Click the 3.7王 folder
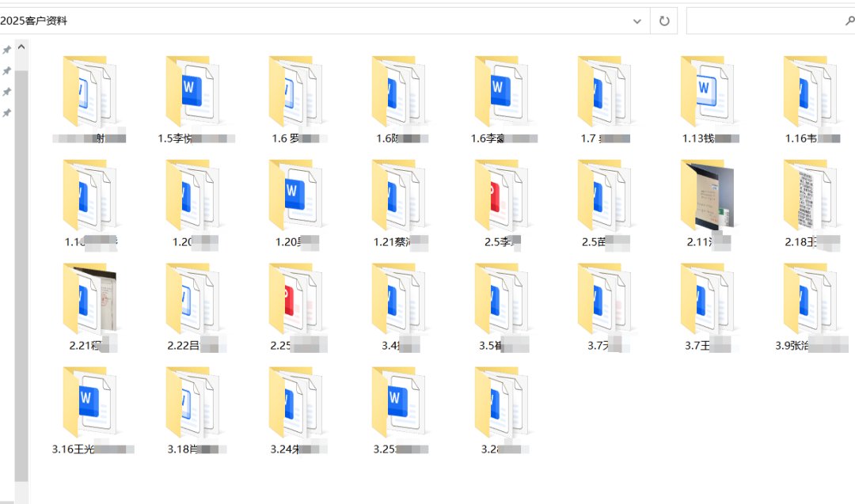855x504 pixels. point(708,307)
